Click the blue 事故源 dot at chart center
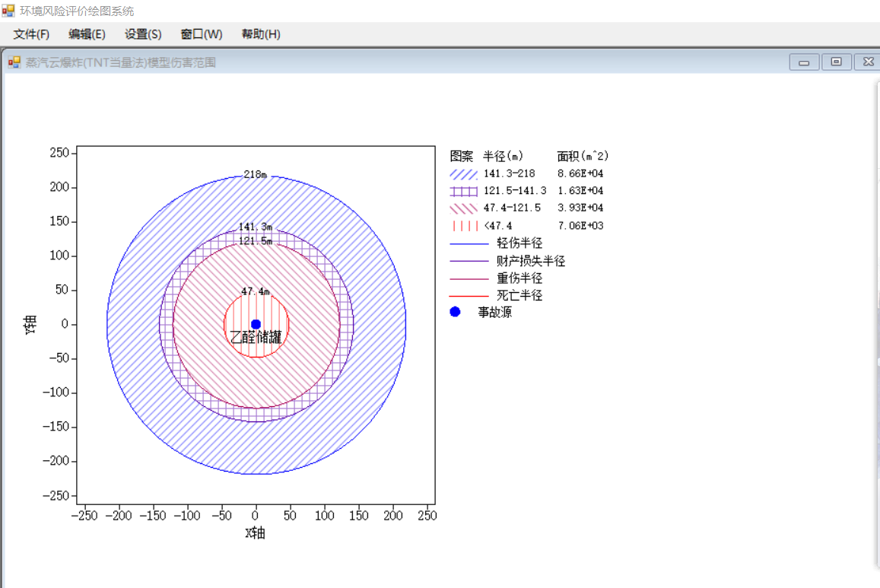 point(256,324)
